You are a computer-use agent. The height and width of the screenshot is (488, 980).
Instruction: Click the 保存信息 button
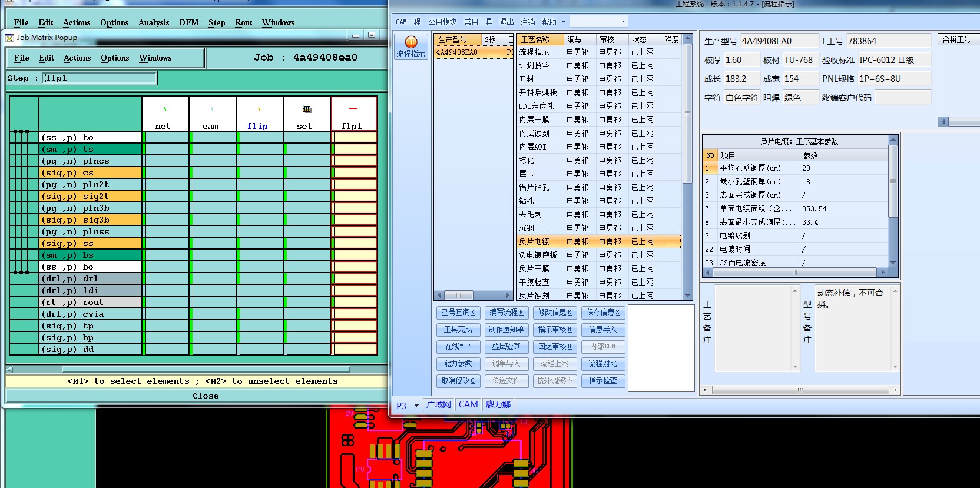(x=603, y=313)
